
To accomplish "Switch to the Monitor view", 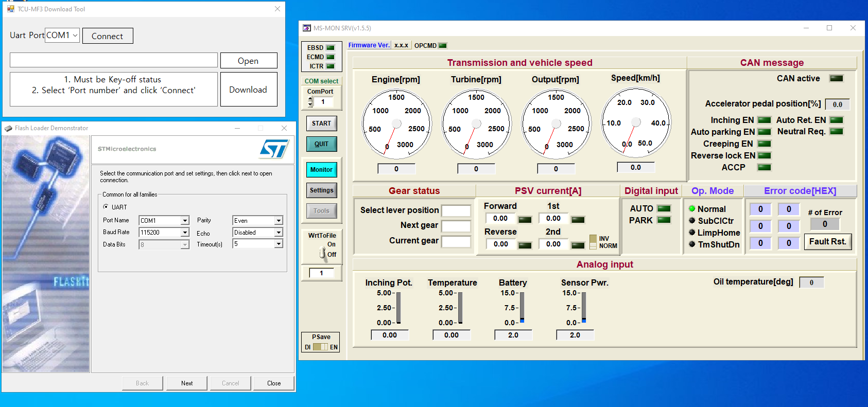I will 321,170.
